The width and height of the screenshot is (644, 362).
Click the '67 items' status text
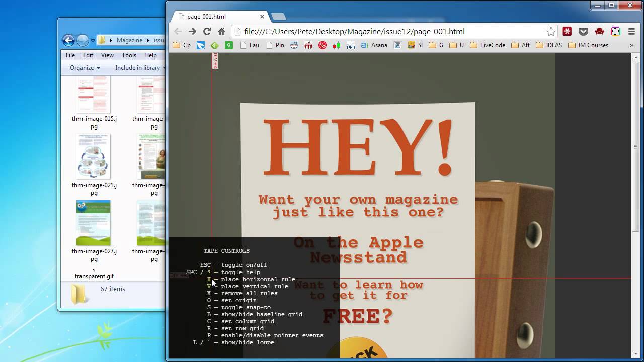[x=113, y=289]
